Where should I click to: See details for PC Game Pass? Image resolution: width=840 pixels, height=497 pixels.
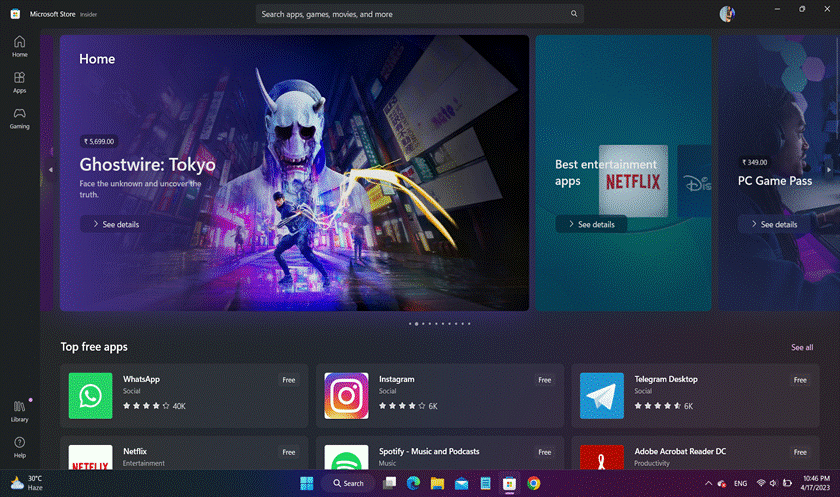[775, 224]
